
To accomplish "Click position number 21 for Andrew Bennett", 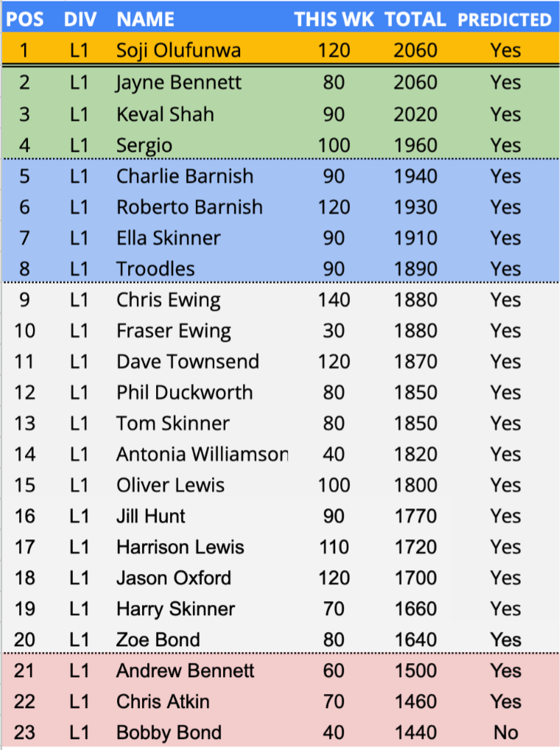I will pos(25,670).
